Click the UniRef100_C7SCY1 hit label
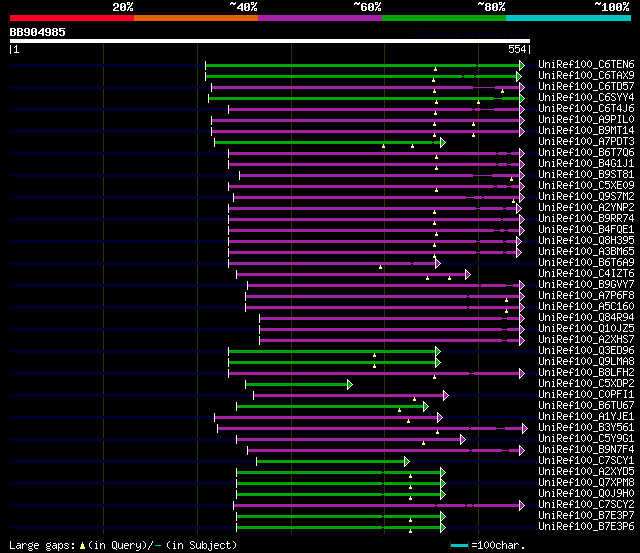Viewport: 640px width, 553px height. tap(586, 461)
